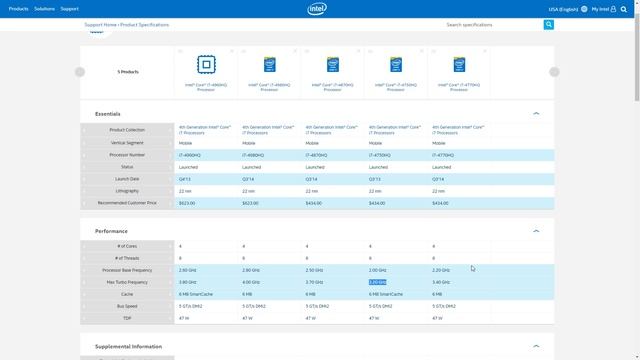Focus the Search specifications input field
This screenshot has height=360, width=640.
(493, 25)
